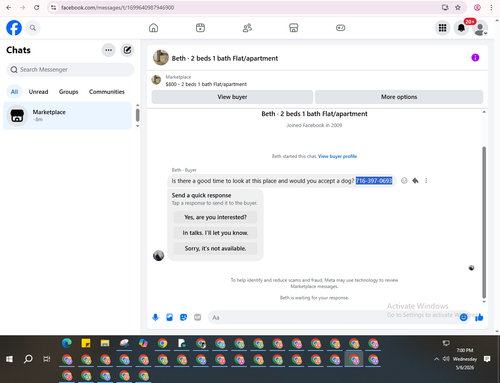Show hidden system tray icons

[436, 359]
